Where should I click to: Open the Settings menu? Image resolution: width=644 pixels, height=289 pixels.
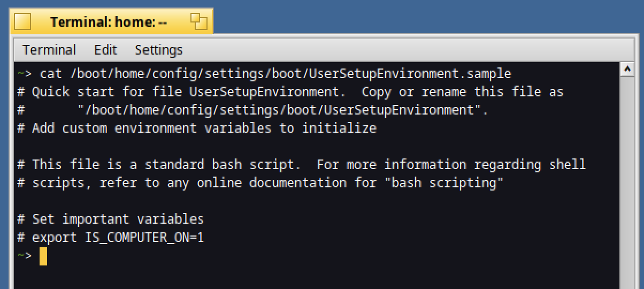pos(158,50)
